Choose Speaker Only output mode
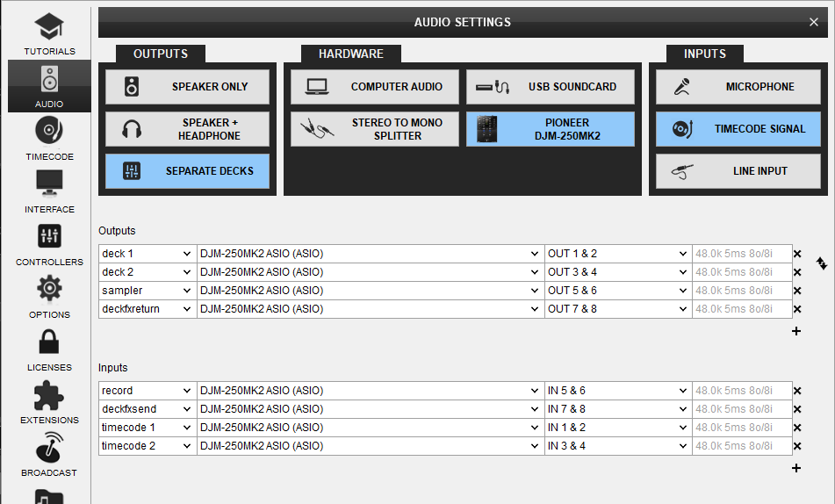 tap(187, 87)
